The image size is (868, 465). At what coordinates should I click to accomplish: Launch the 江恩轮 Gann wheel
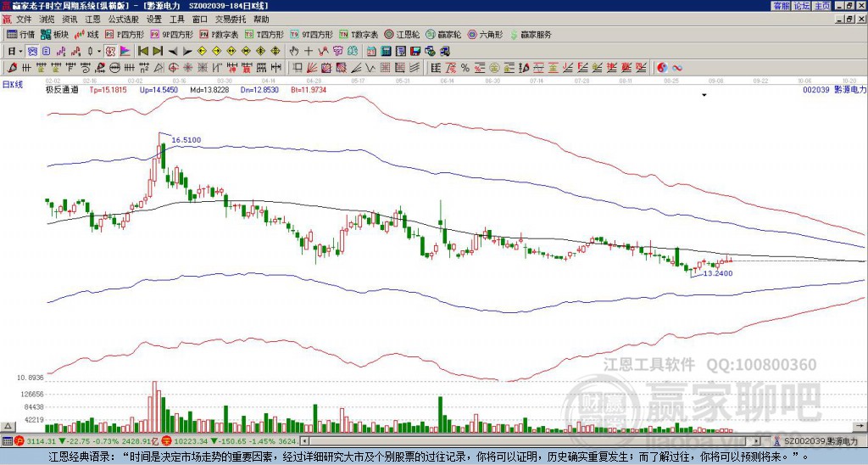(x=402, y=34)
